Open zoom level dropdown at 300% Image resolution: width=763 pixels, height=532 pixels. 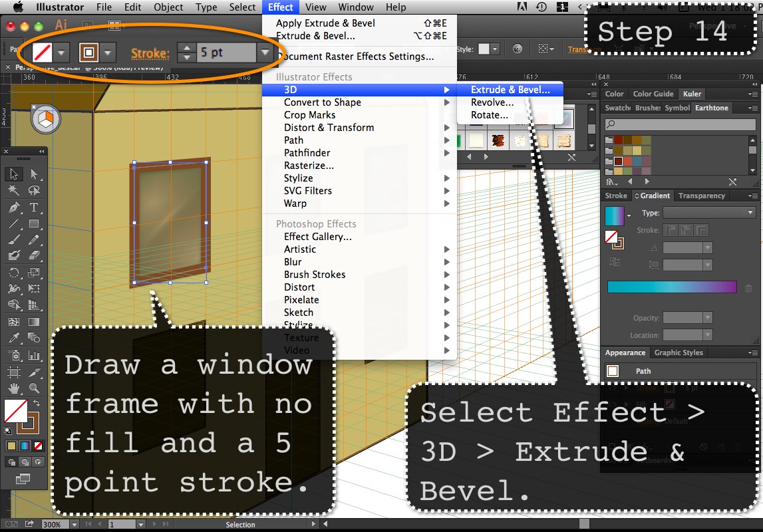tap(75, 524)
